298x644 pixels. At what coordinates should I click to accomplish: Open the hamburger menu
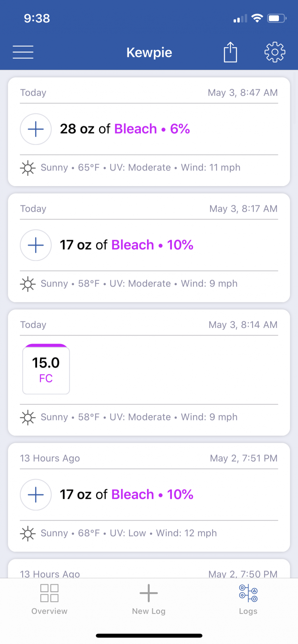pos(23,52)
